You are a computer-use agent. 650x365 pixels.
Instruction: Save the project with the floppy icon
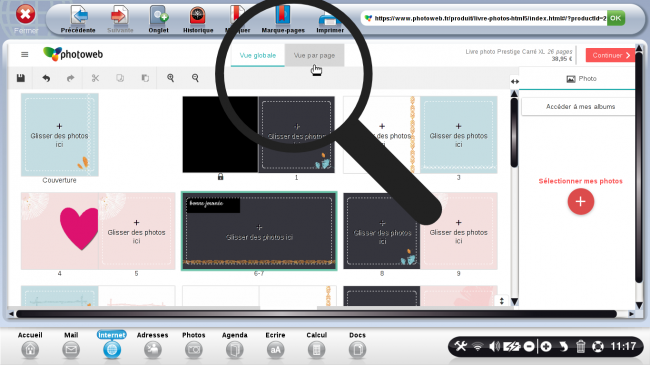point(21,78)
